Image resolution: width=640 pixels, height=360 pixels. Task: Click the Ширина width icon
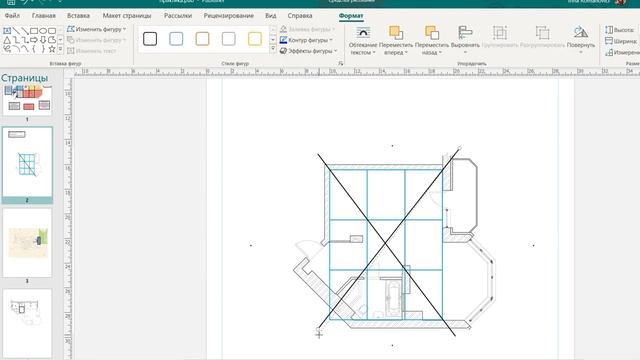pos(609,41)
